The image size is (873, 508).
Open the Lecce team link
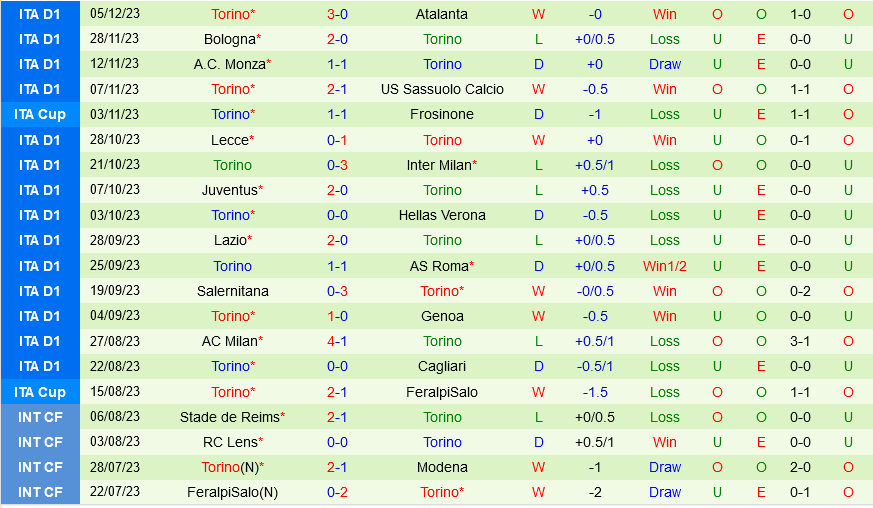coord(230,140)
